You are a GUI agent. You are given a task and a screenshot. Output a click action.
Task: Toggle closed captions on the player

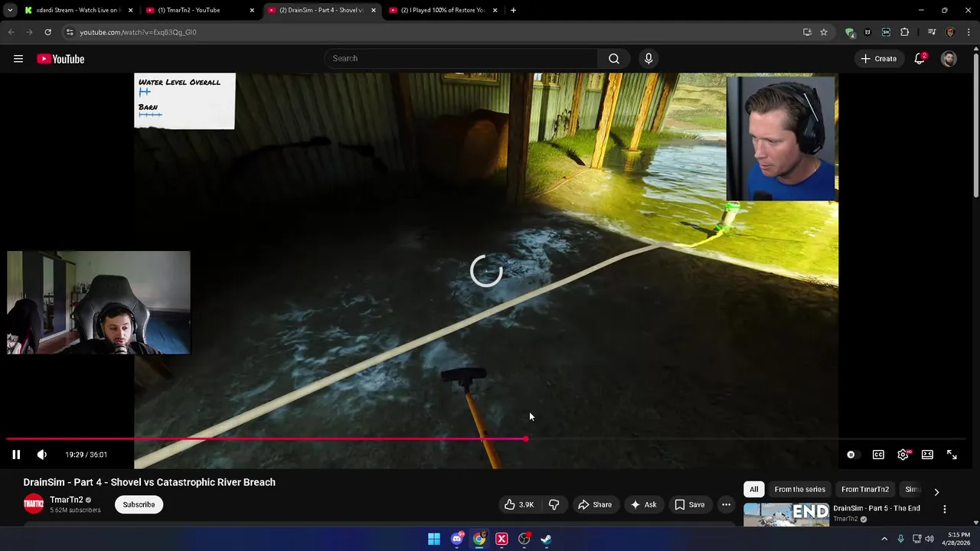[x=878, y=455]
